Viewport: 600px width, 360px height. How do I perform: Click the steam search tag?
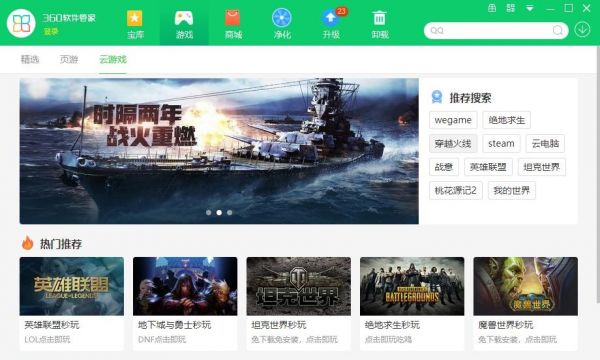tap(501, 143)
